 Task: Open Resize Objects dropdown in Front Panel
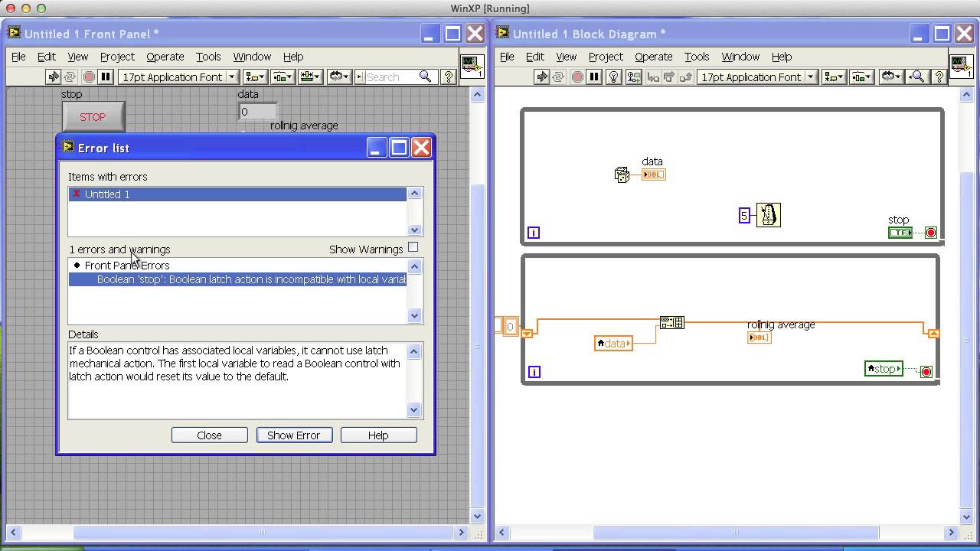pos(311,77)
